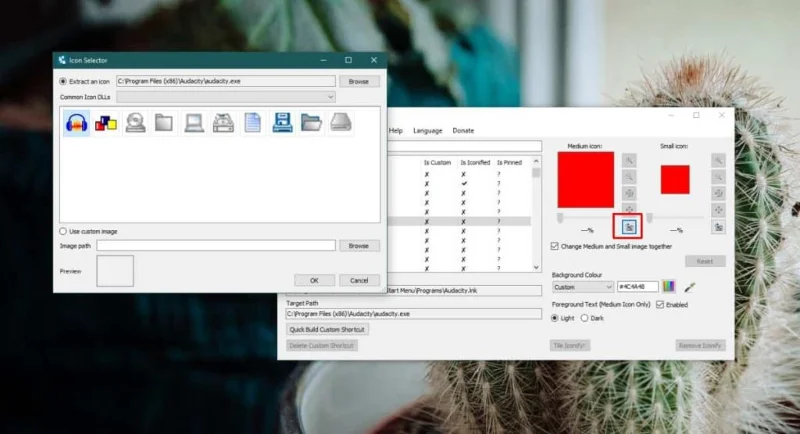
Task: Click the Remove Iconify button
Action: 700,345
